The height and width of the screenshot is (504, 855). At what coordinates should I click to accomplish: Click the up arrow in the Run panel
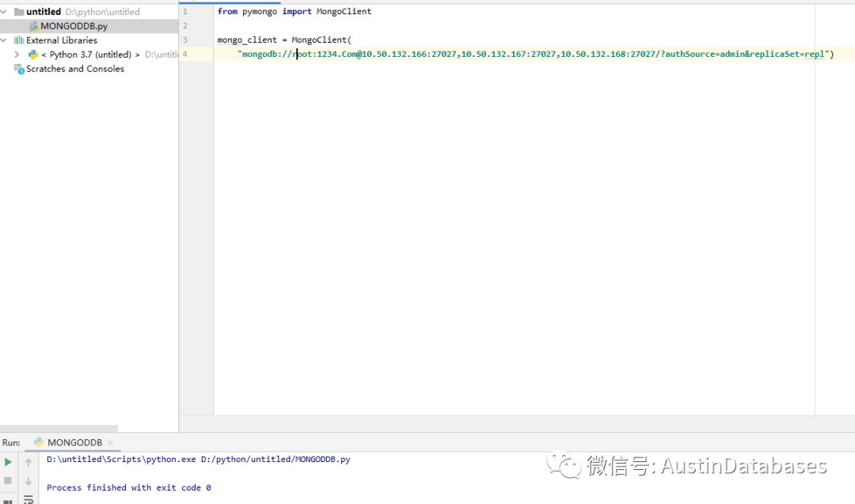(x=28, y=463)
